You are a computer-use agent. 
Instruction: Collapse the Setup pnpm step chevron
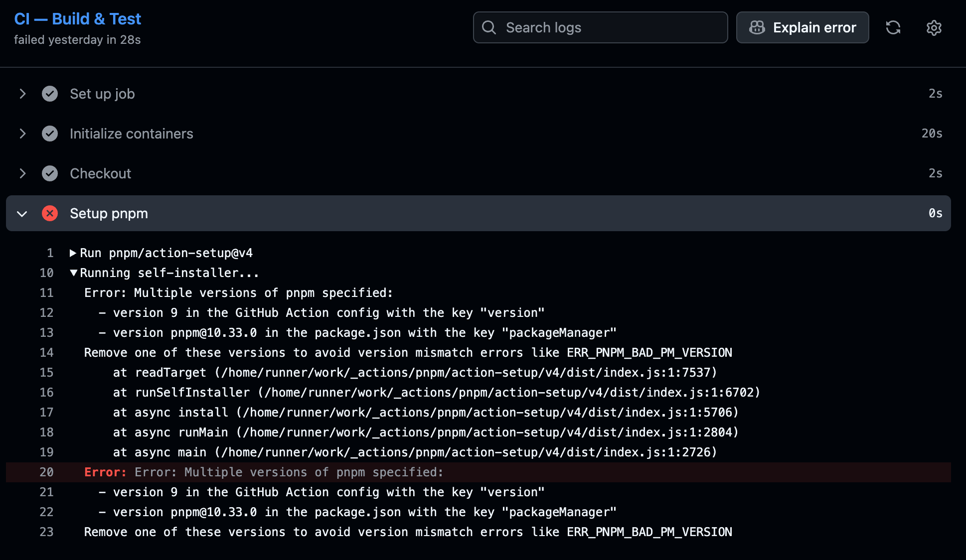pyautogui.click(x=22, y=214)
